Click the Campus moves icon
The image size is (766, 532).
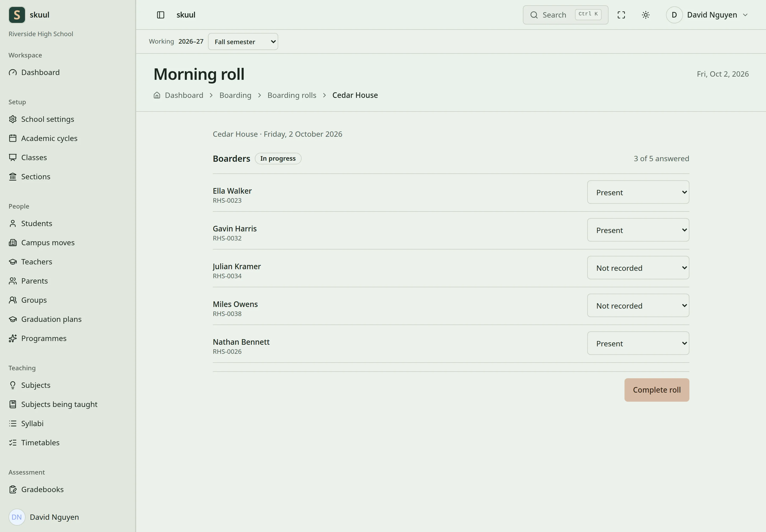(x=13, y=243)
